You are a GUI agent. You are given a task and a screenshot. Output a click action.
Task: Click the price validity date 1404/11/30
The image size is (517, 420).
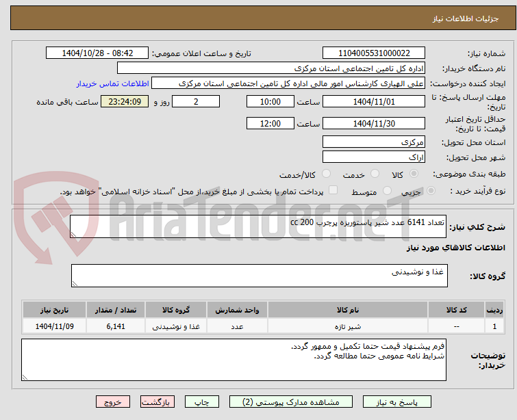[x=374, y=123]
